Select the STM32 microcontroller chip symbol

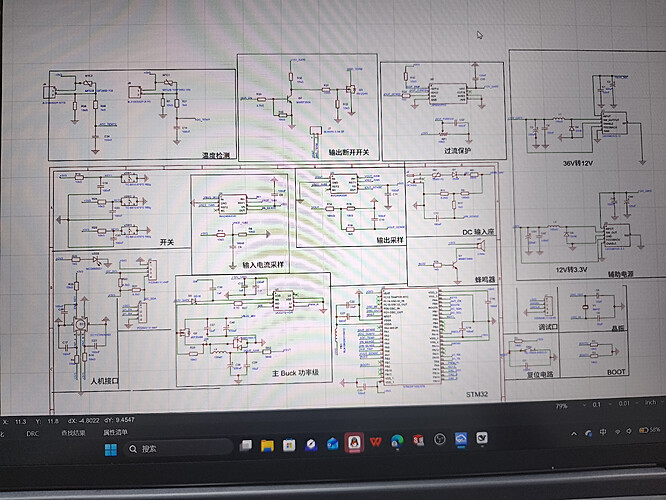click(411, 336)
